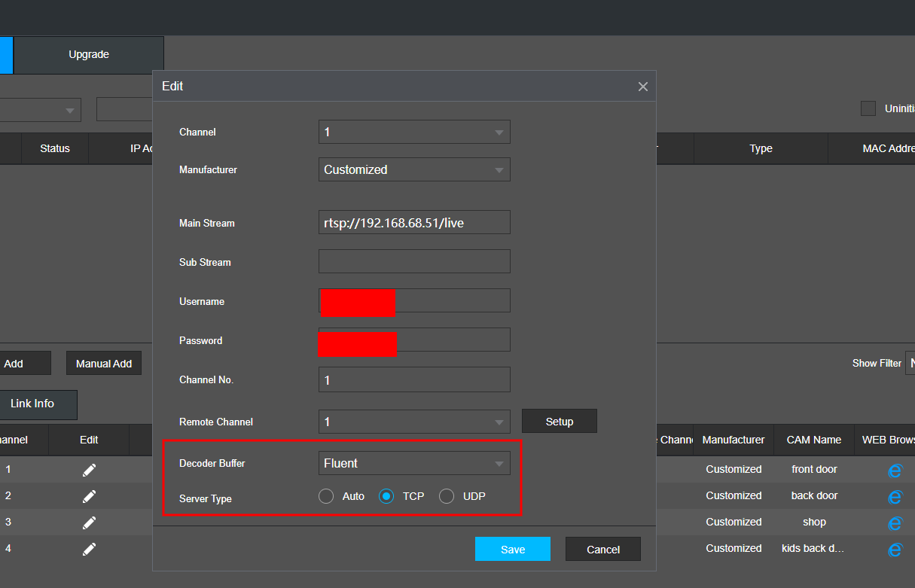Click the Manual Add button
This screenshot has width=915, height=588.
coord(104,363)
